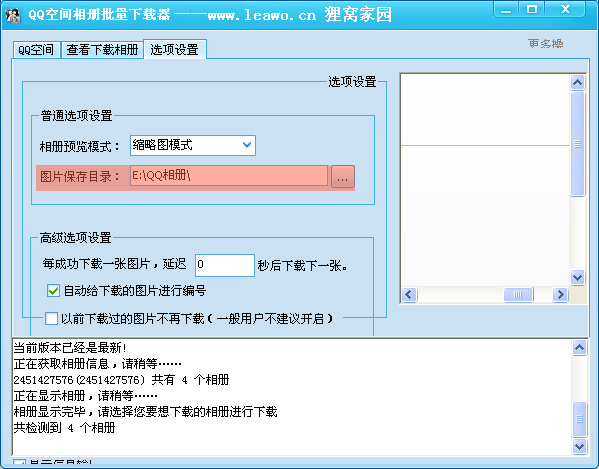
Task: Click log line 正在显示相册,请稍等
Action: 86,396
